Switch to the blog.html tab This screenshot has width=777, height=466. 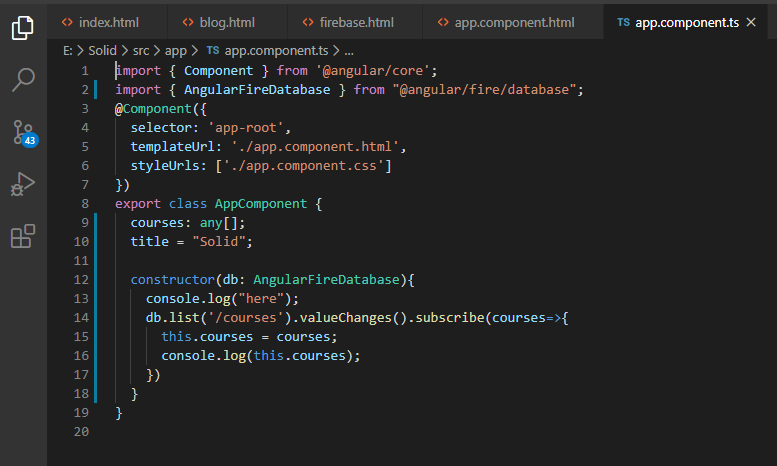221,21
